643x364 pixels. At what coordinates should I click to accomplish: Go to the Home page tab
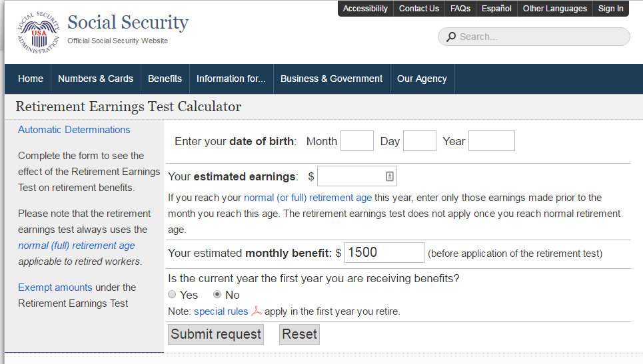point(31,79)
